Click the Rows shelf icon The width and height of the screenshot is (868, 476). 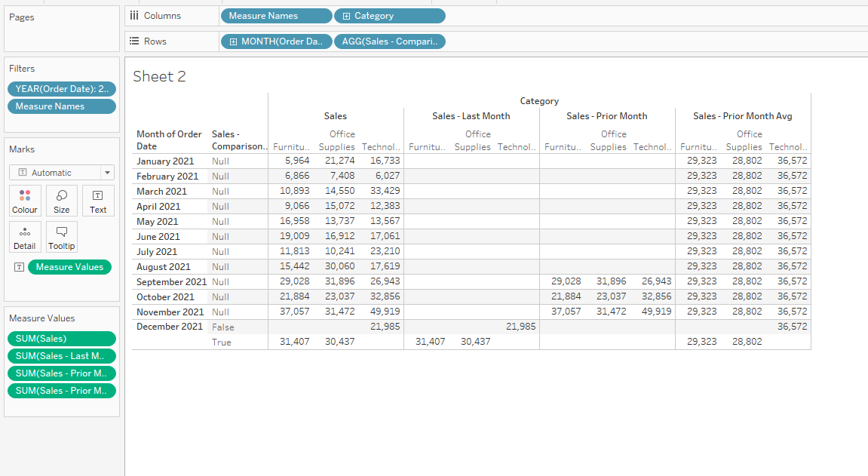[134, 41]
